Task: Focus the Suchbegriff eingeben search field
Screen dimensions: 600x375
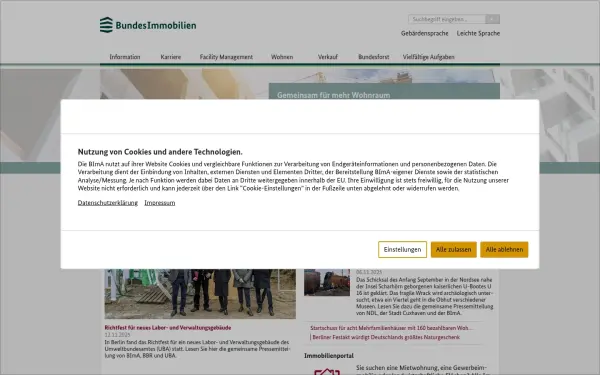Action: [447, 19]
